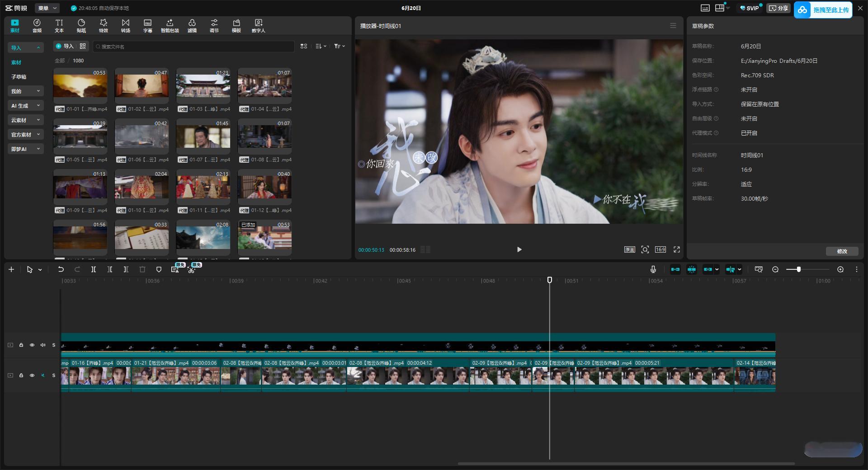
Task: Open the timeline more-options vertical dots
Action: click(857, 269)
